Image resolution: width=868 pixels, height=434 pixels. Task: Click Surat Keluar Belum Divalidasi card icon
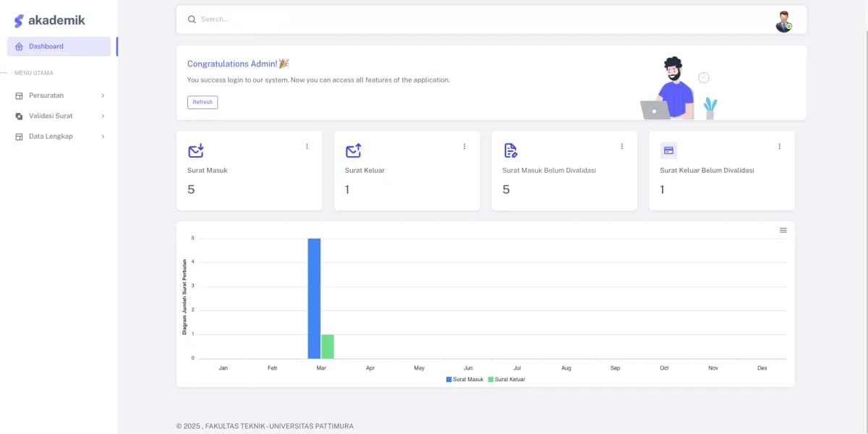coord(668,150)
